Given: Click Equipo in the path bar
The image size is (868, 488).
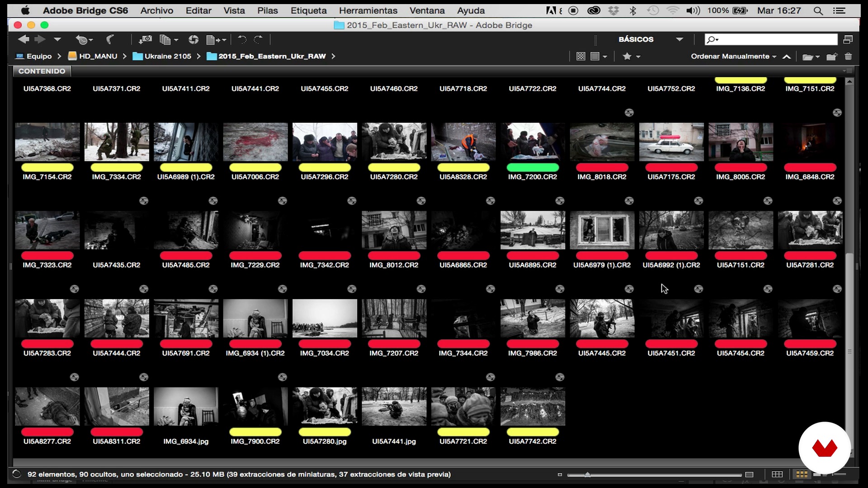Looking at the screenshot, I should [34, 56].
